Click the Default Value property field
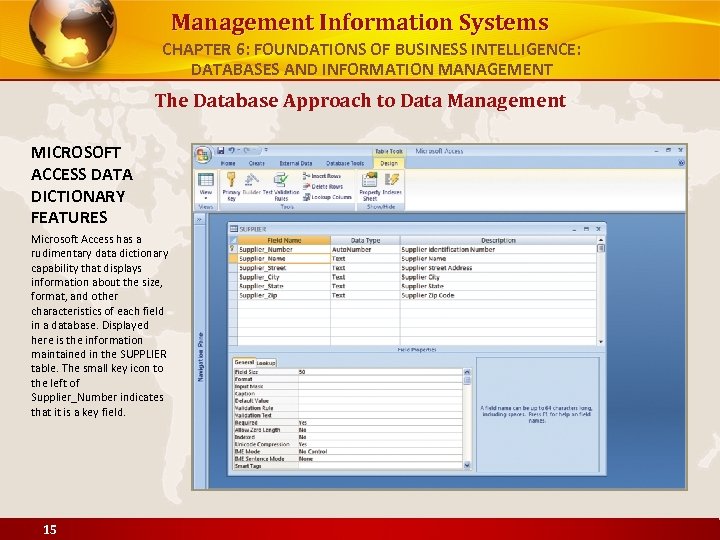Viewport: 720px width, 540px height. (380, 401)
